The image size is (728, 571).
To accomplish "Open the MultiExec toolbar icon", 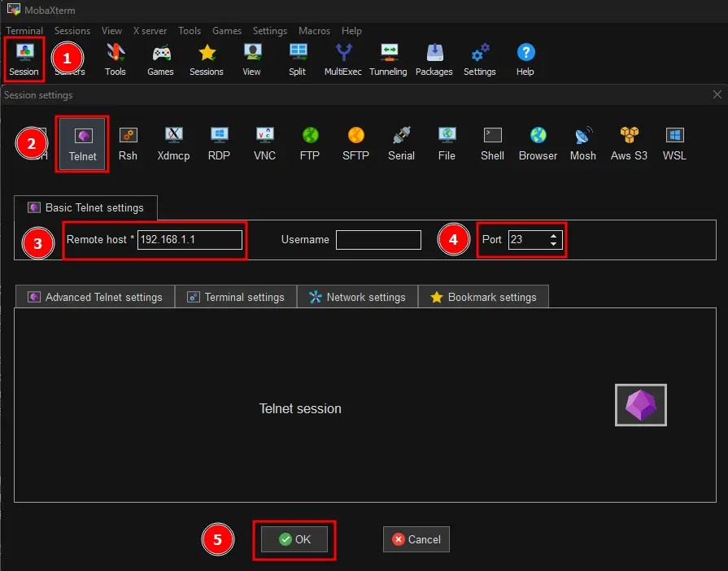I will pyautogui.click(x=343, y=59).
